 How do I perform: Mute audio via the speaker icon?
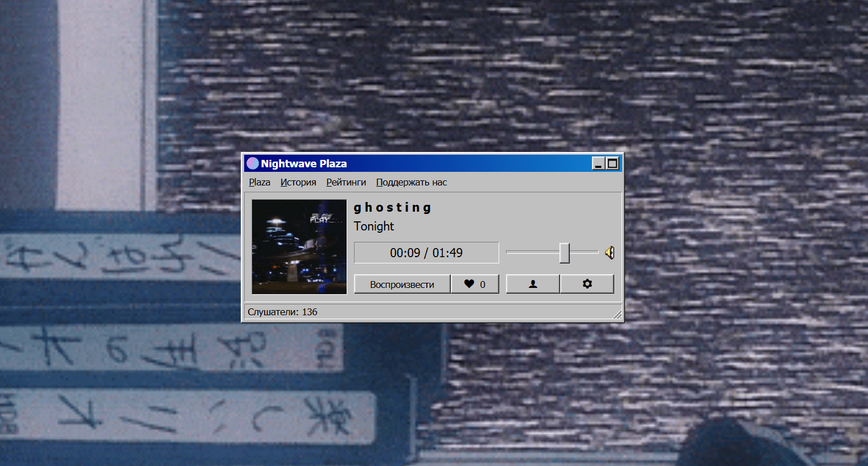[x=610, y=253]
